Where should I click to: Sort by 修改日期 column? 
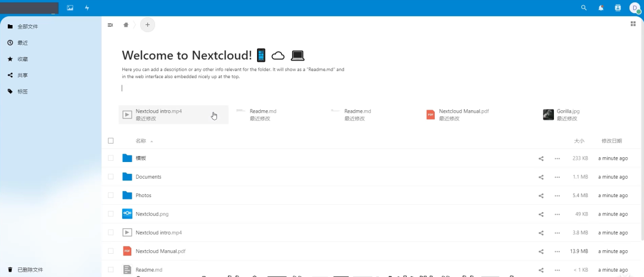point(612,141)
